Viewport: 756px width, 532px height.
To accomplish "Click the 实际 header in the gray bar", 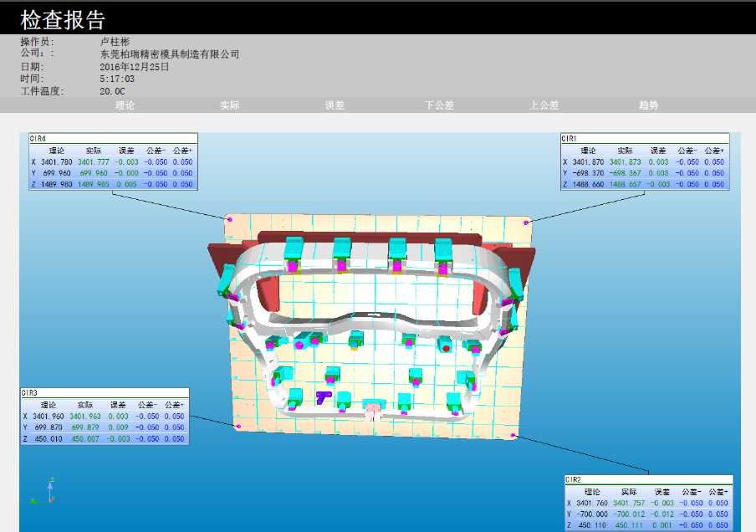I will tap(230, 105).
